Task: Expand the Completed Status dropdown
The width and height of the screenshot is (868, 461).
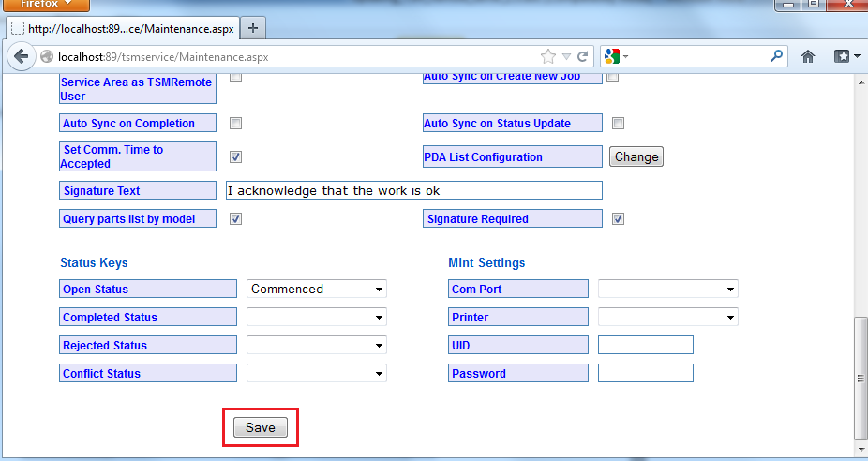Action: pos(317,317)
